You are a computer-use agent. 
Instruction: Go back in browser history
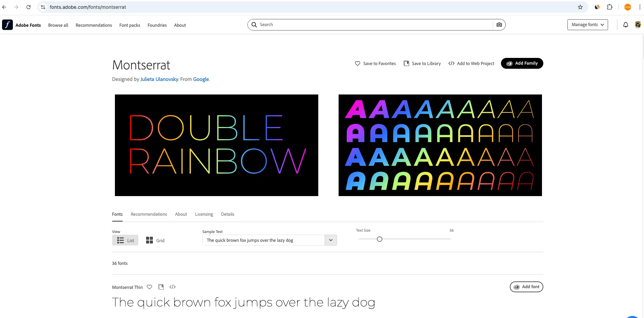[4, 7]
